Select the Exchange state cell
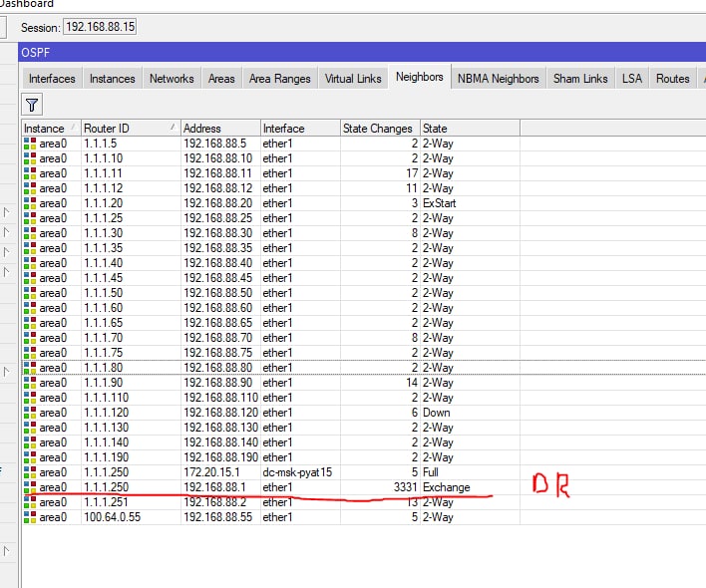Viewport: 706px width, 588px height. click(446, 487)
